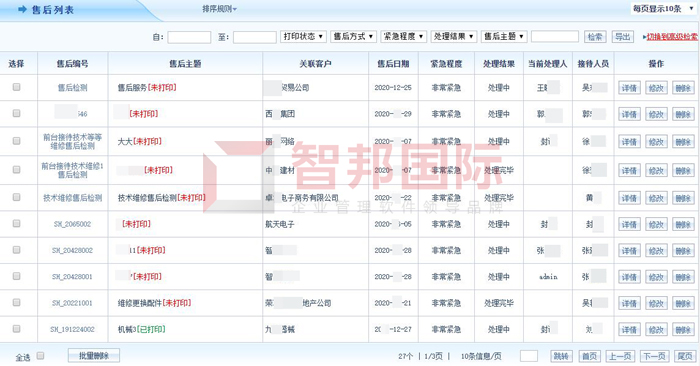Tick checkbox for SH_2065002 row

tap(17, 223)
